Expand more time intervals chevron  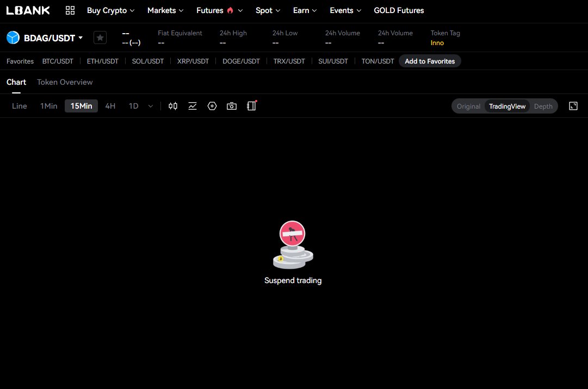150,106
